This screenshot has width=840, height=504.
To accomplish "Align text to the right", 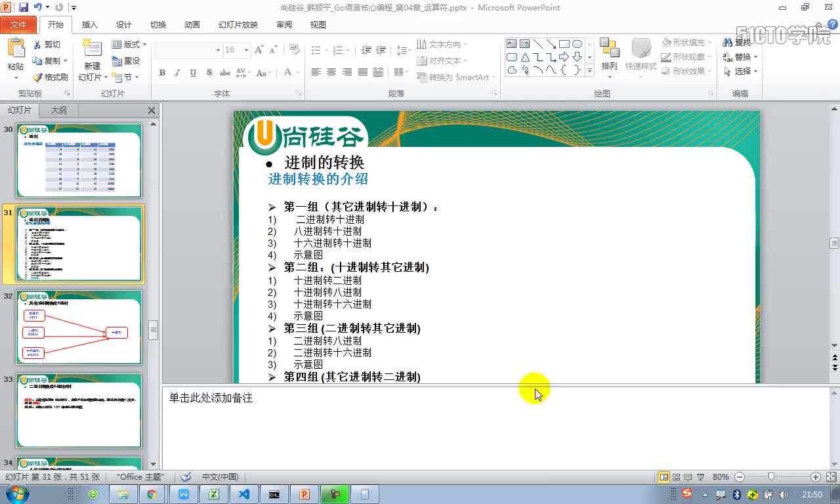I will click(347, 72).
